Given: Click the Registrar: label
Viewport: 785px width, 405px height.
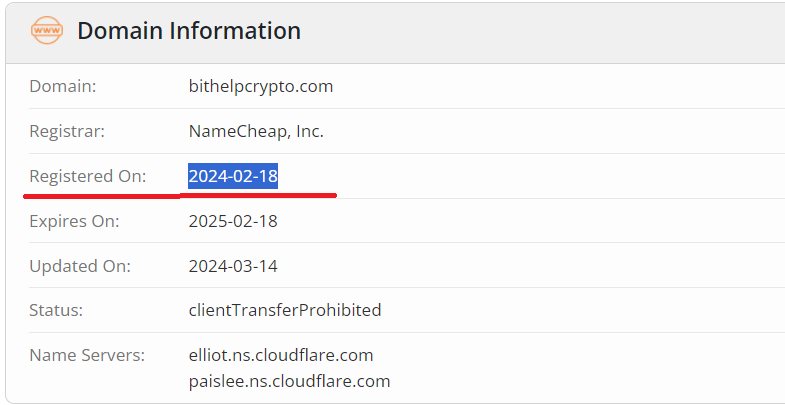Looking at the screenshot, I should pyautogui.click(x=67, y=131).
